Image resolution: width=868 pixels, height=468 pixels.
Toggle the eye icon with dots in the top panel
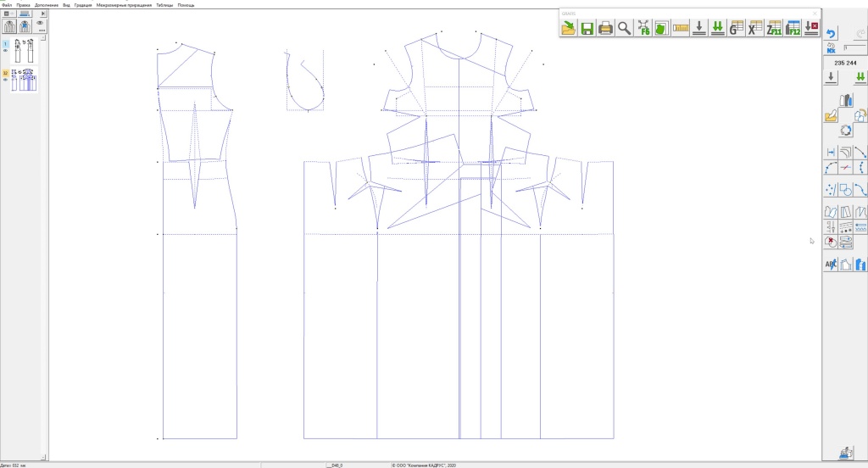pos(41,26)
